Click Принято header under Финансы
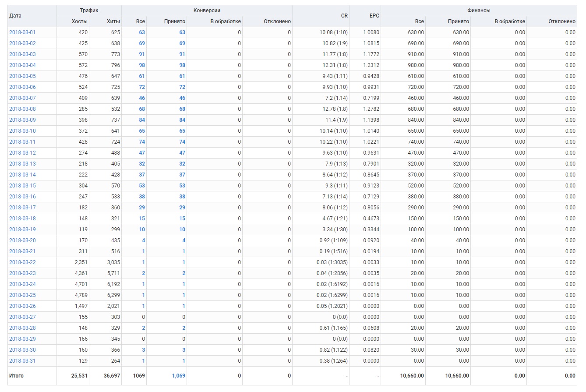Image resolution: width=586 pixels, height=392 pixels. 459,21
